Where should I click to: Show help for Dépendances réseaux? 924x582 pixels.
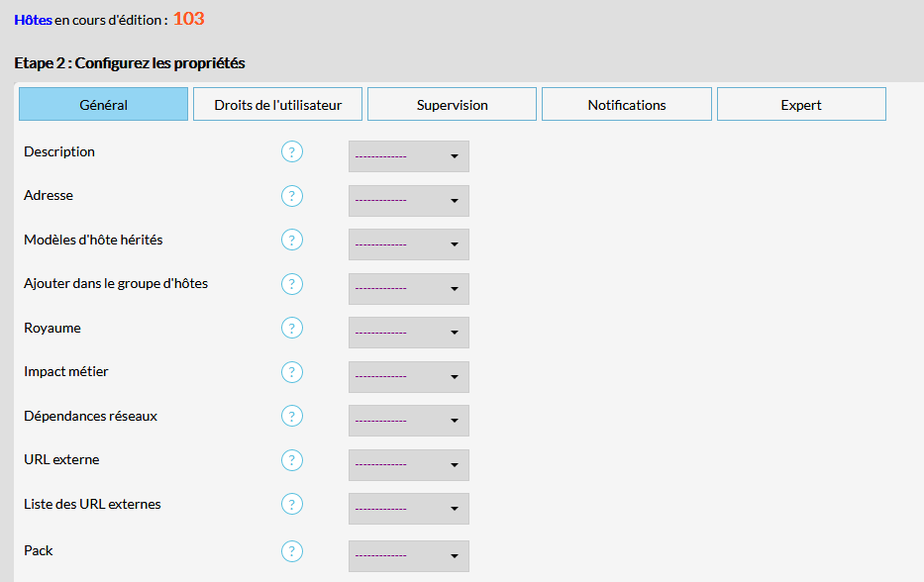click(x=291, y=417)
